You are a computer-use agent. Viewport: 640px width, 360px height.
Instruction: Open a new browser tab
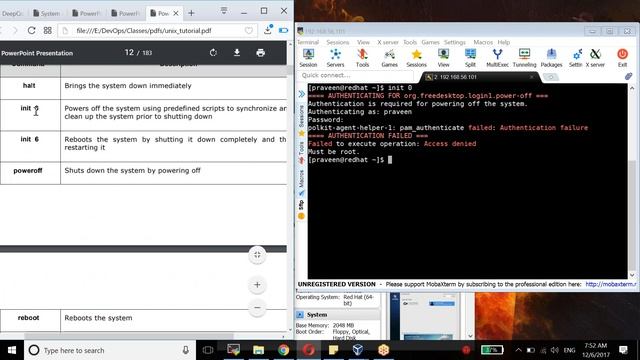pyautogui.click(x=191, y=13)
